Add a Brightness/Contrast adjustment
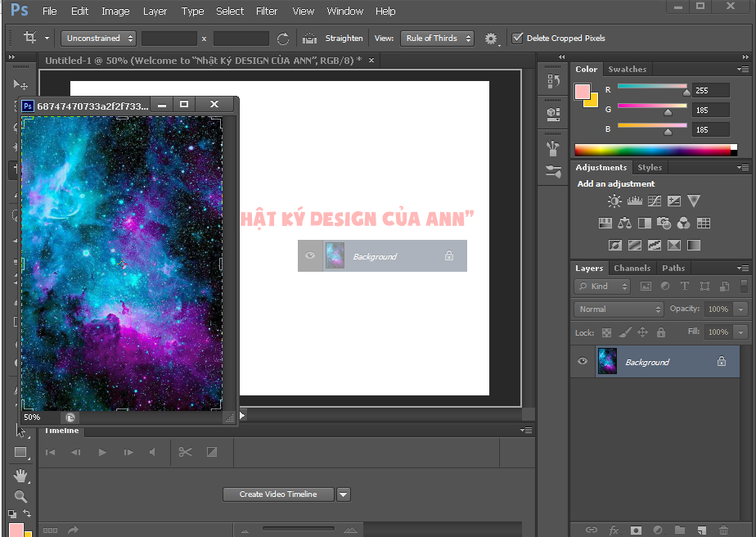This screenshot has height=537, width=756. pyautogui.click(x=614, y=201)
